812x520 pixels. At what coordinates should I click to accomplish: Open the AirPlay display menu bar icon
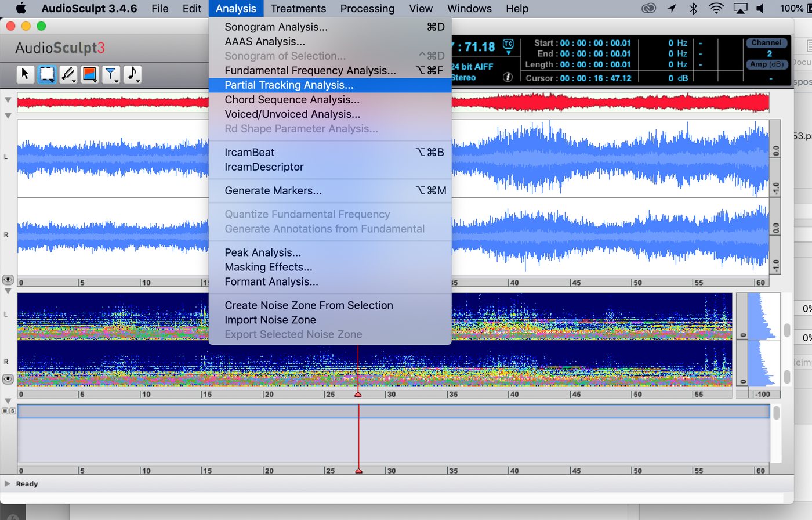point(741,8)
